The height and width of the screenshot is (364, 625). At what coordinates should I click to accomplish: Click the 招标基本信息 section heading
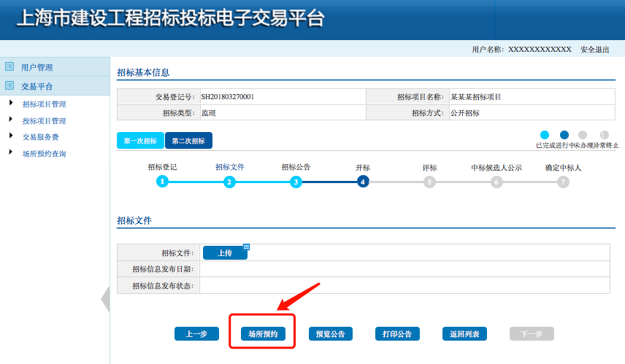click(x=143, y=72)
